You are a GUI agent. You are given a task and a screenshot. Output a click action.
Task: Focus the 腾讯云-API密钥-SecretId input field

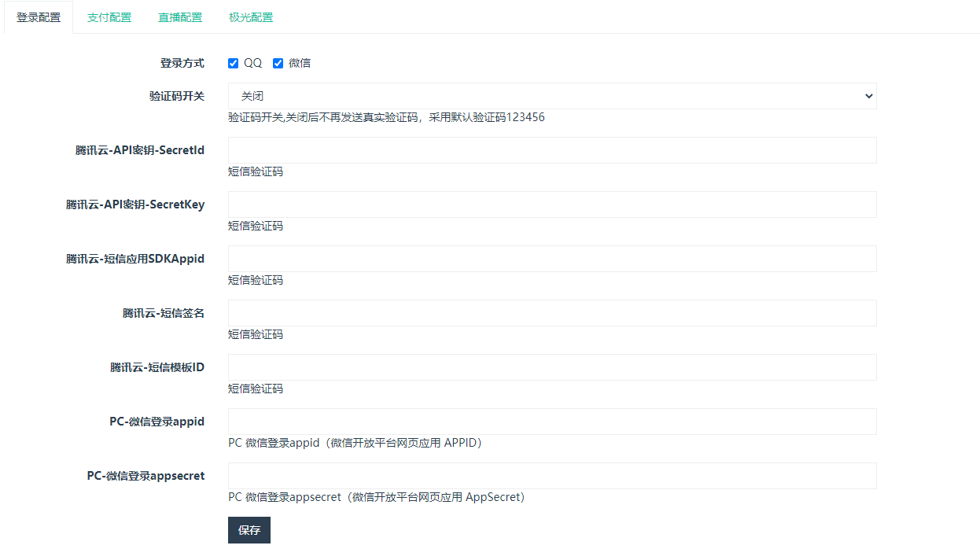pos(552,150)
